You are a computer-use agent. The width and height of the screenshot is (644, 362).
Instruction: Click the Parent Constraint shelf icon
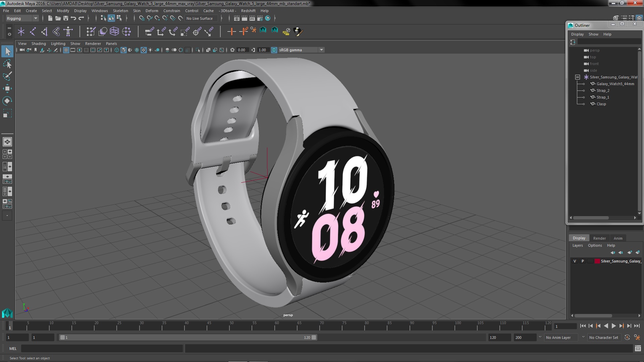pos(149,32)
